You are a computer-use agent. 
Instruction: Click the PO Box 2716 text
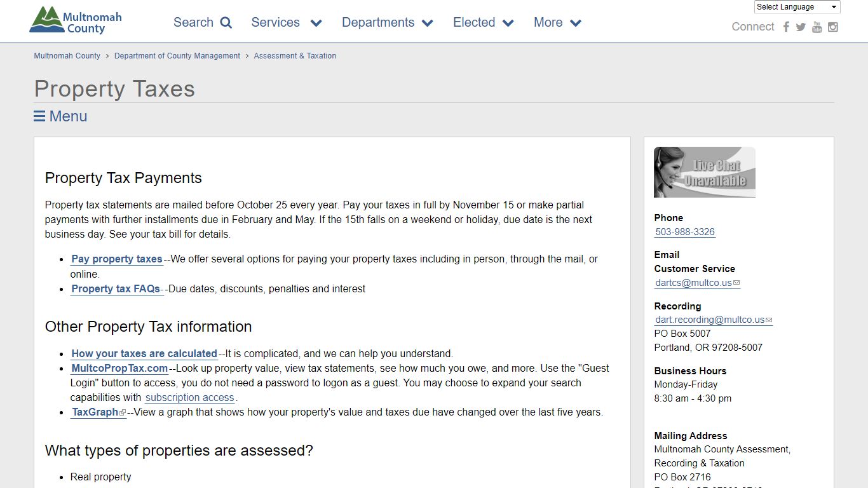(x=682, y=477)
